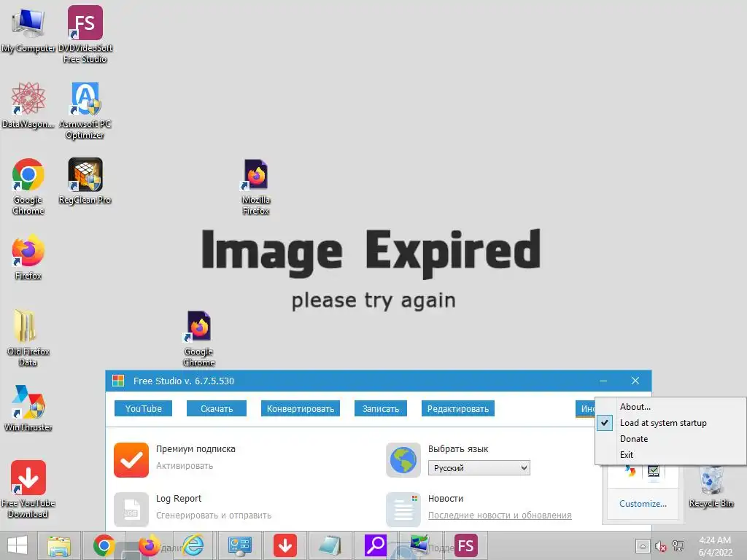Image resolution: width=747 pixels, height=560 pixels.
Task: Switch to the Конвертировать tab
Action: tap(301, 408)
